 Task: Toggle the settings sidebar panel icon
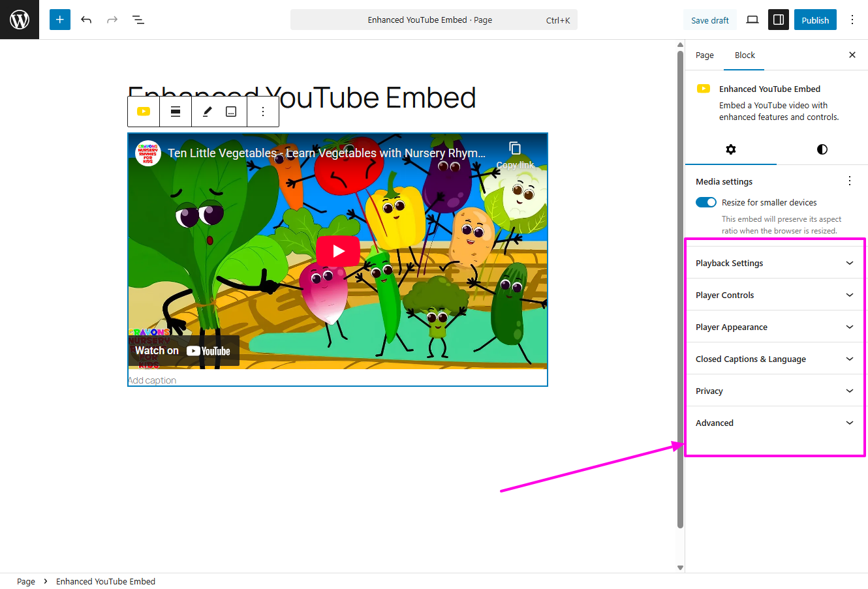coord(778,20)
